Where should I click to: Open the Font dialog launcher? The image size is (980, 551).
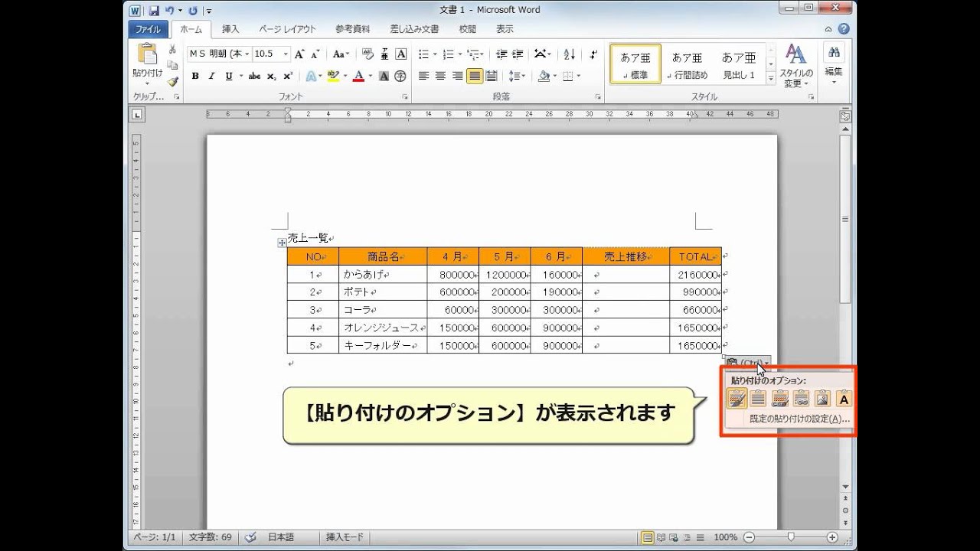405,97
